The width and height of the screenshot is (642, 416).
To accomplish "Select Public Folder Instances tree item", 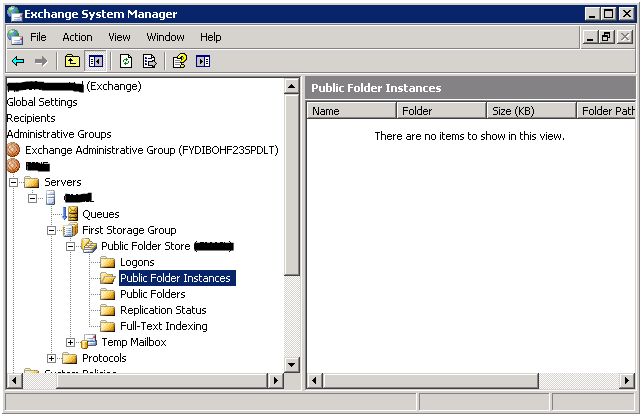I will [177, 278].
